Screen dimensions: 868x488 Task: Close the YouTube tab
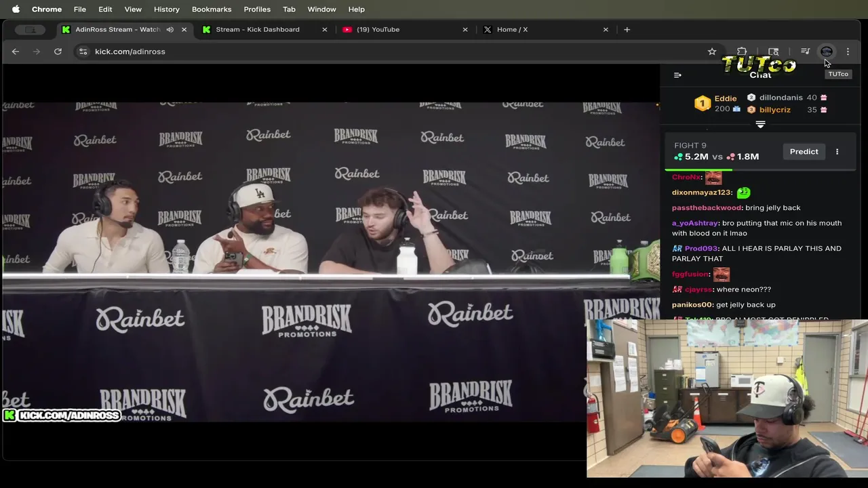[x=465, y=30]
